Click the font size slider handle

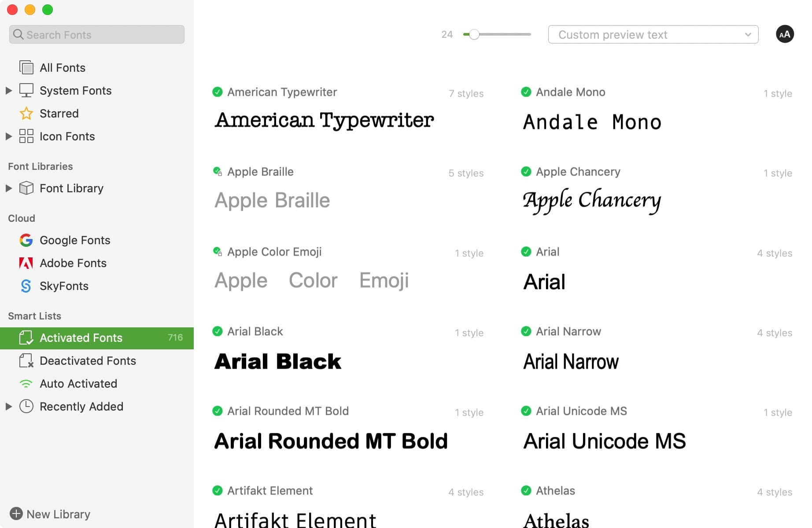474,34
